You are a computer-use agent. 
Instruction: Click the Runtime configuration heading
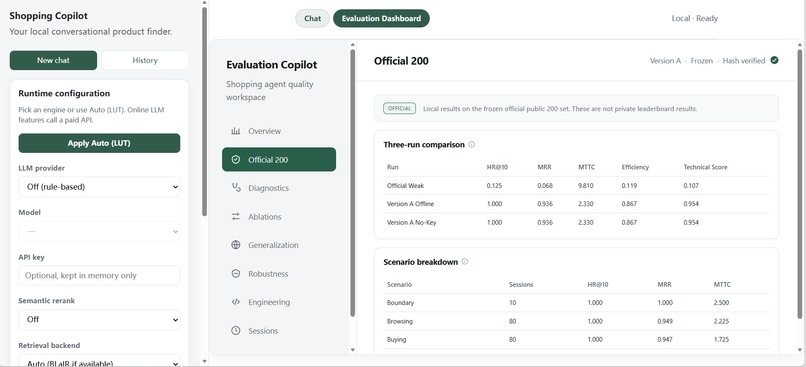pyautogui.click(x=64, y=94)
